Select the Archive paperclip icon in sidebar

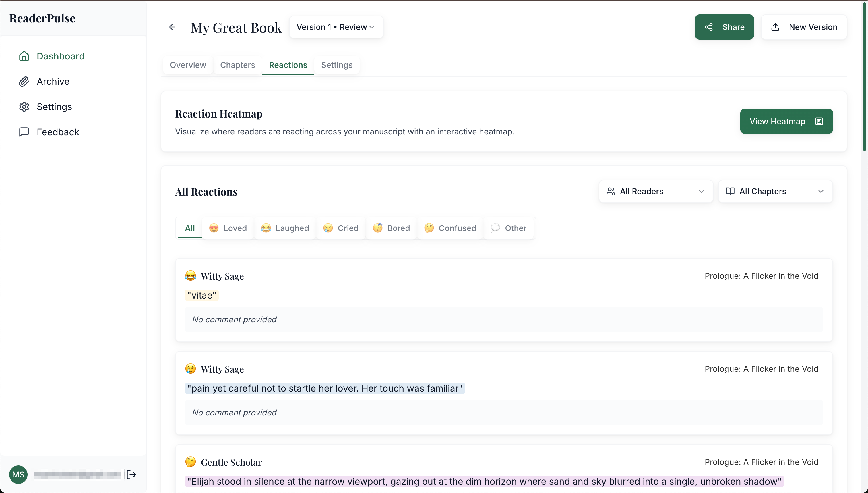[x=24, y=82]
